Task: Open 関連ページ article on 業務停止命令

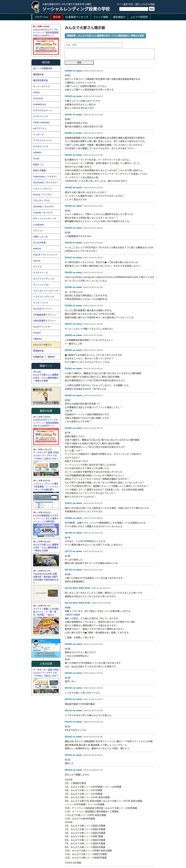Action: pos(46,377)
